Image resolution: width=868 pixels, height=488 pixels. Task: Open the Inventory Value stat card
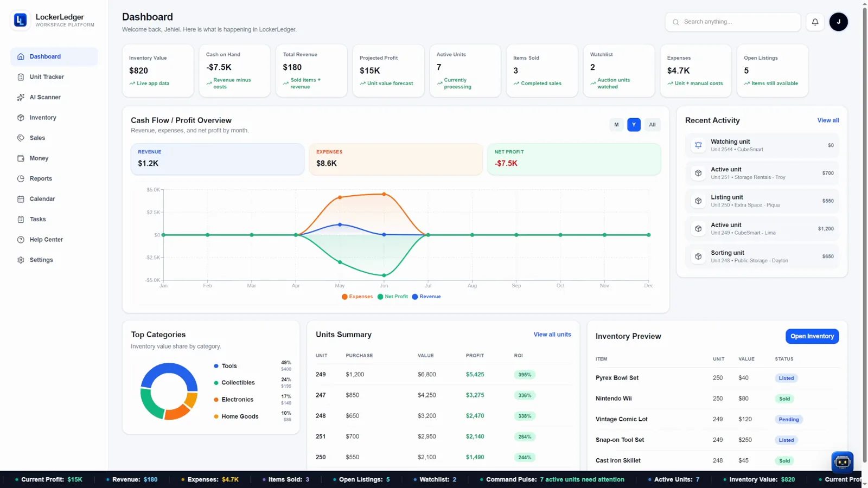pos(158,71)
